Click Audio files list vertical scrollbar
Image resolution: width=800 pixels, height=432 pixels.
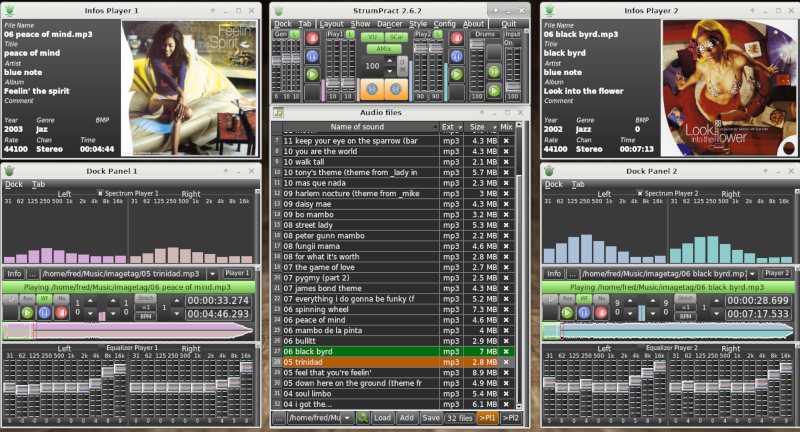[519, 265]
